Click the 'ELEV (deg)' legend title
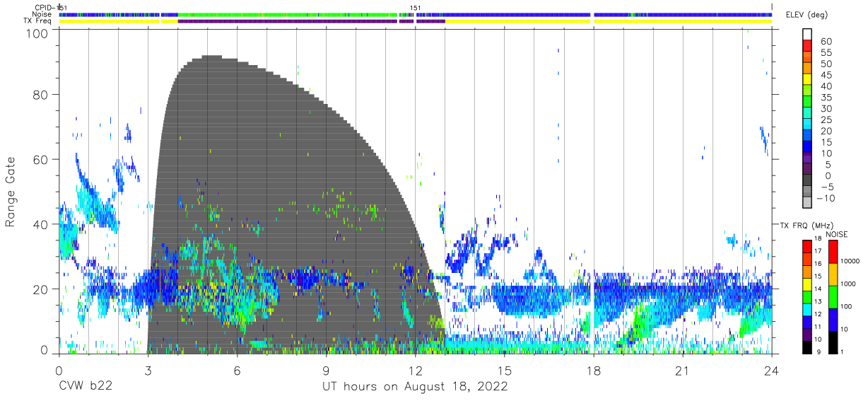The image size is (868, 401). (x=807, y=15)
